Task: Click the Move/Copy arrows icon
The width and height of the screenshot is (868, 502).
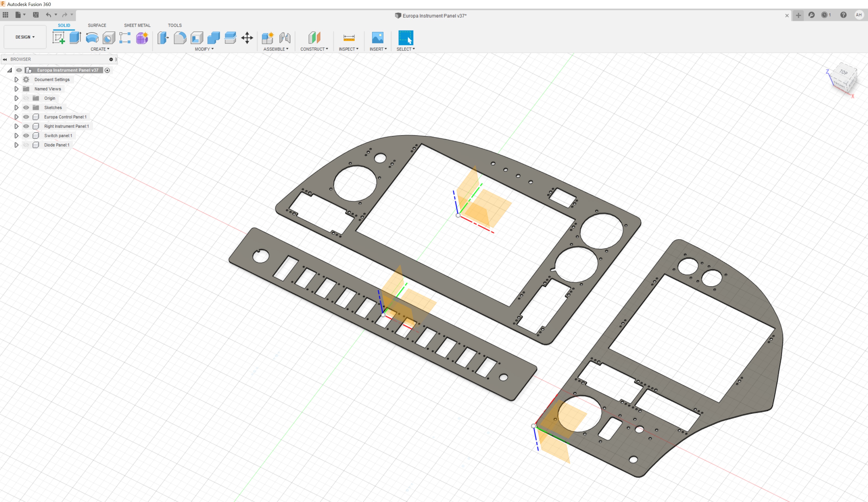Action: 247,38
